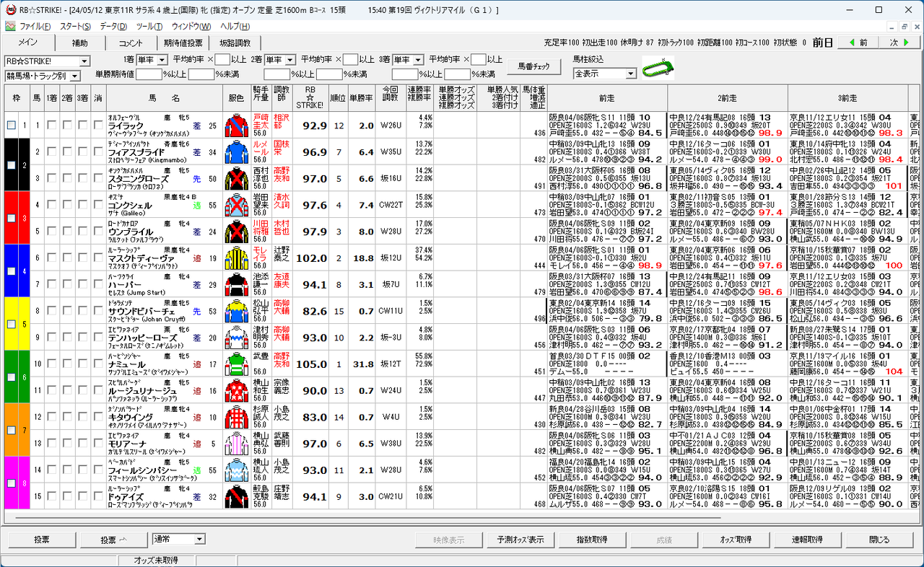This screenshot has width=924, height=567.
Task: Click the 閉じる button
Action: coord(879,540)
